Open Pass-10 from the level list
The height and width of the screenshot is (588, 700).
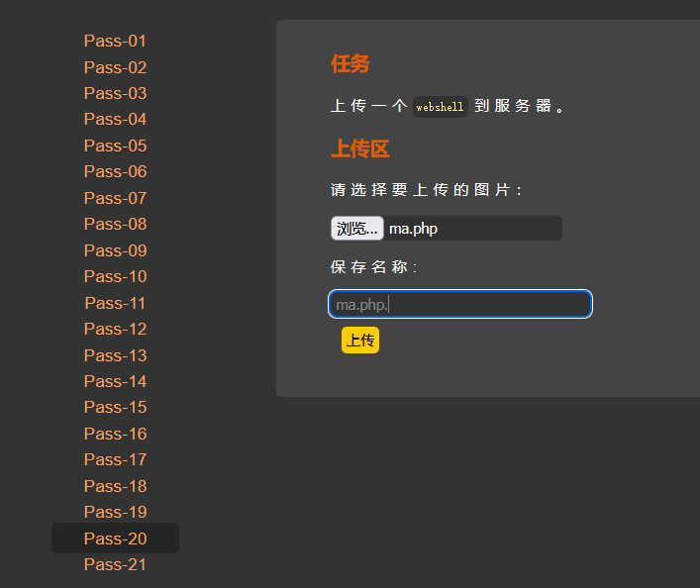[x=115, y=276]
